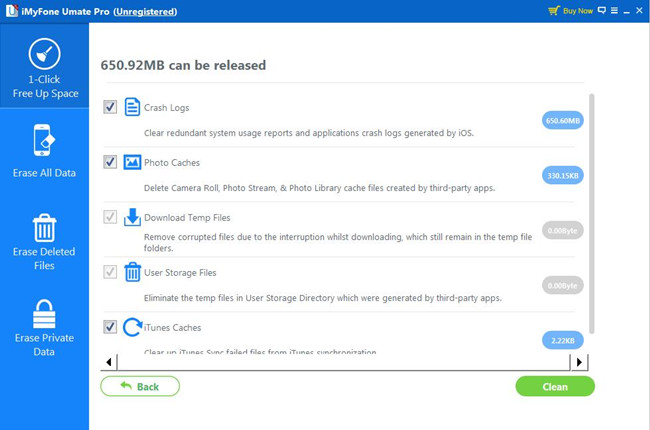The height and width of the screenshot is (430, 650).
Task: Open the hamburger menu icon
Action: (x=614, y=10)
